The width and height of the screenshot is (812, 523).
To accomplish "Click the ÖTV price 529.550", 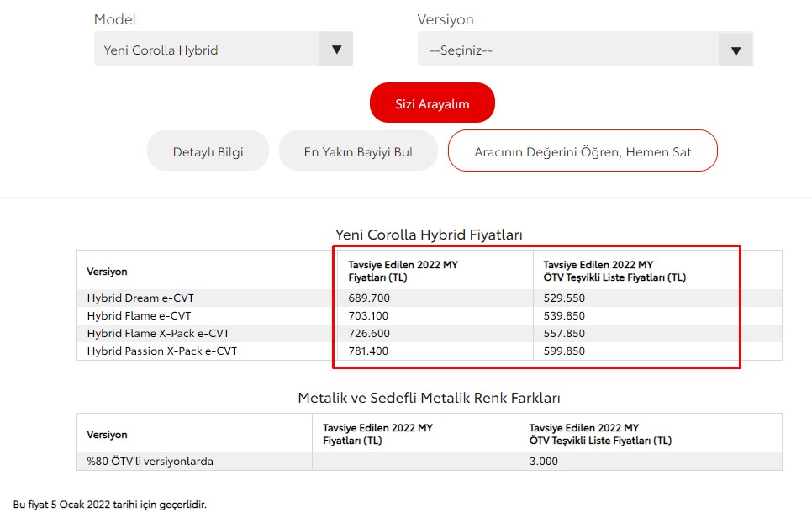I will tap(564, 298).
